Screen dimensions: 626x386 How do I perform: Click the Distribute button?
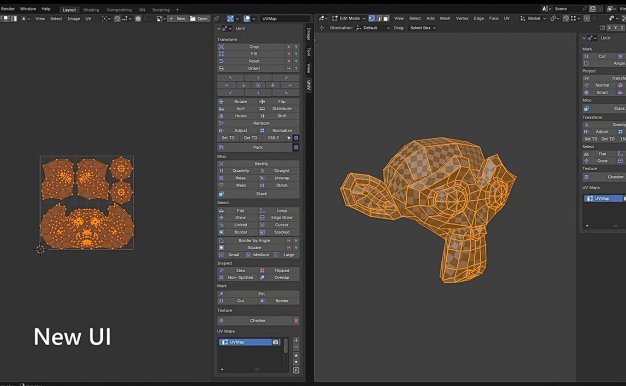(x=279, y=109)
